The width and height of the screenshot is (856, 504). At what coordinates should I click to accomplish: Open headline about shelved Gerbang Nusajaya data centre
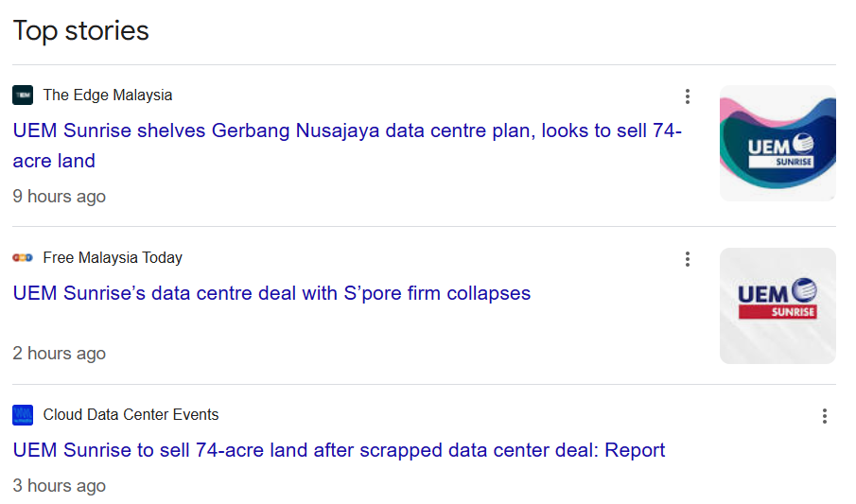click(347, 146)
